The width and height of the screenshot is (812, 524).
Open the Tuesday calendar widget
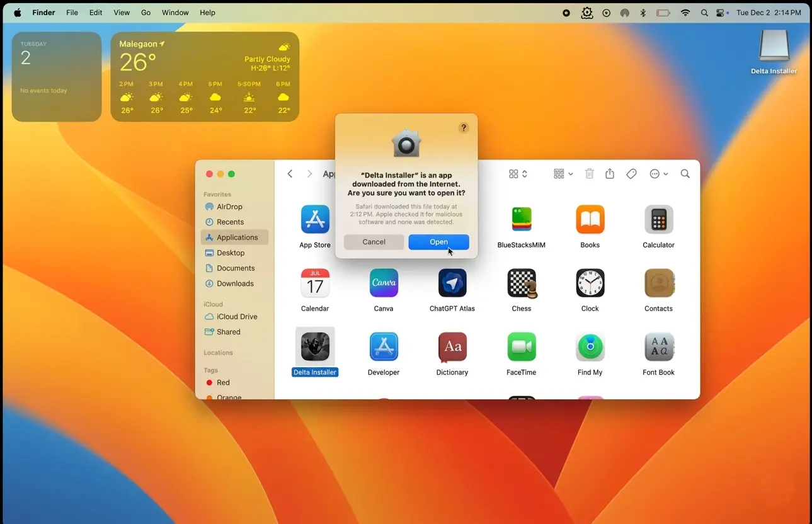coord(57,77)
